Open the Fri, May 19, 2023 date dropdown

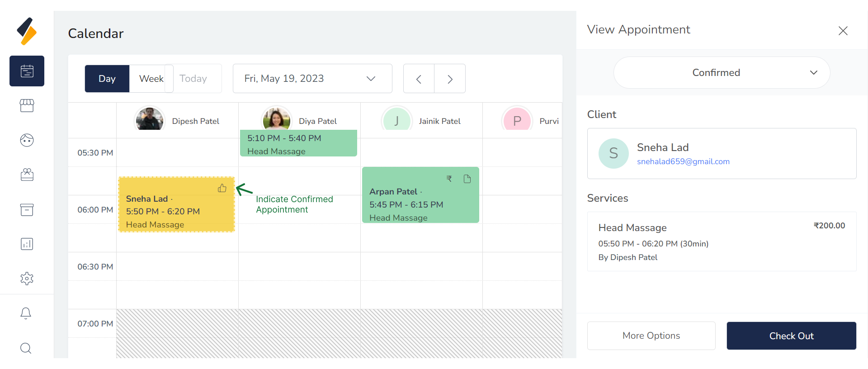click(x=312, y=79)
